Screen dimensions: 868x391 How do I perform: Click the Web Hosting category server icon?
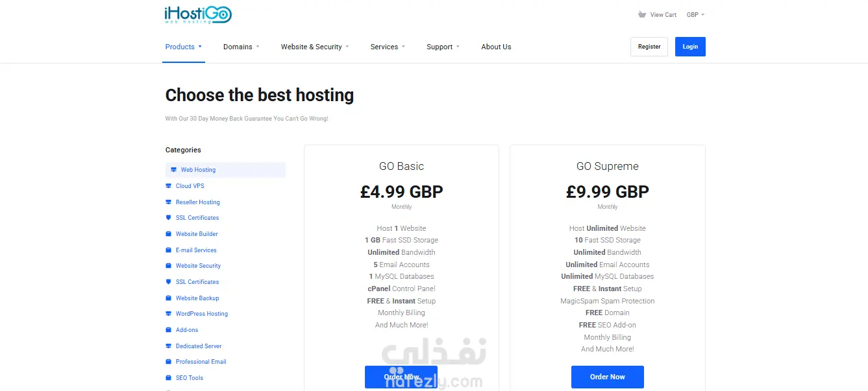click(173, 170)
